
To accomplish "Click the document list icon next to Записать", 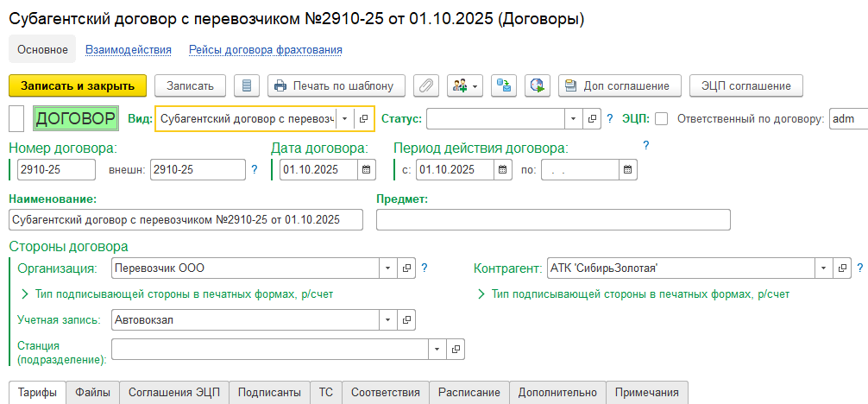I will pyautogui.click(x=248, y=85).
